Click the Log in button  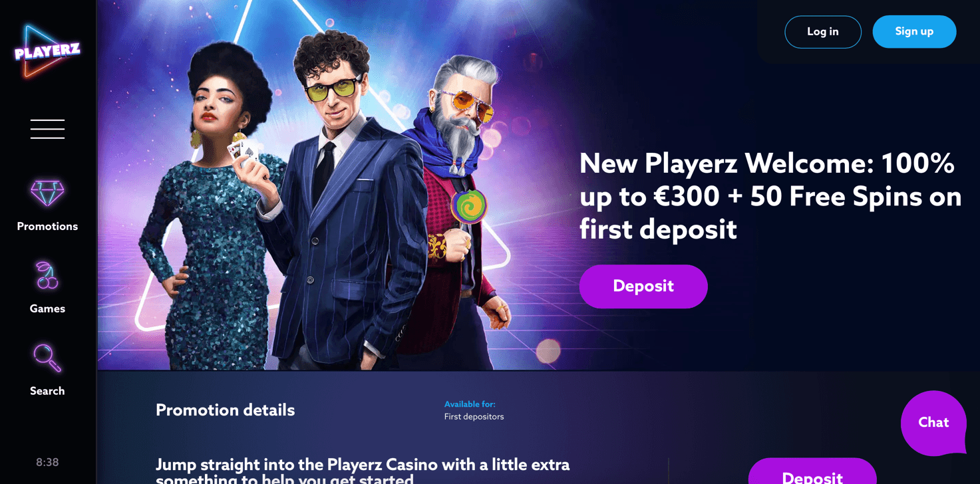tap(823, 32)
